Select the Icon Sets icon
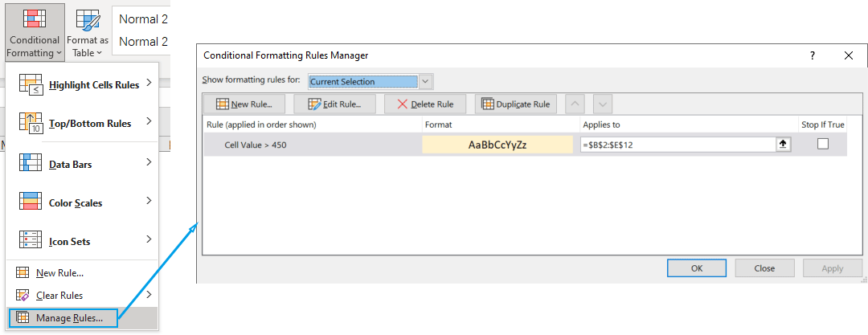This screenshot has width=868, height=335. [30, 241]
